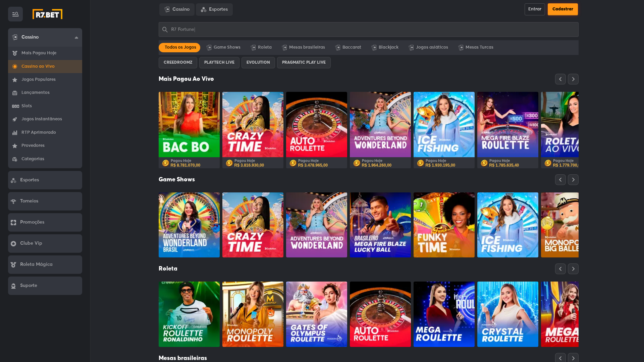Click the Esportes sidebar ball icon

coord(13,180)
